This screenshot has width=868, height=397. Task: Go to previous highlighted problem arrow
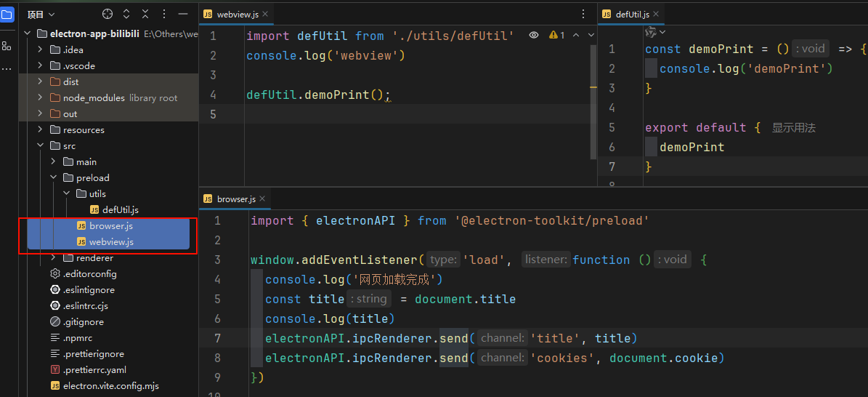click(x=576, y=35)
